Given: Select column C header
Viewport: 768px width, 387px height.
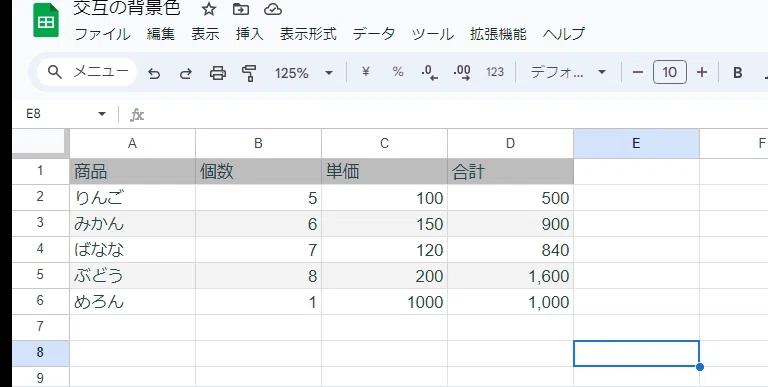Looking at the screenshot, I should [x=384, y=143].
